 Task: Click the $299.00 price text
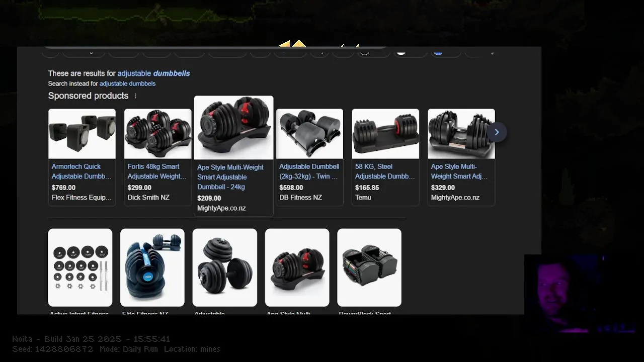[x=139, y=188]
